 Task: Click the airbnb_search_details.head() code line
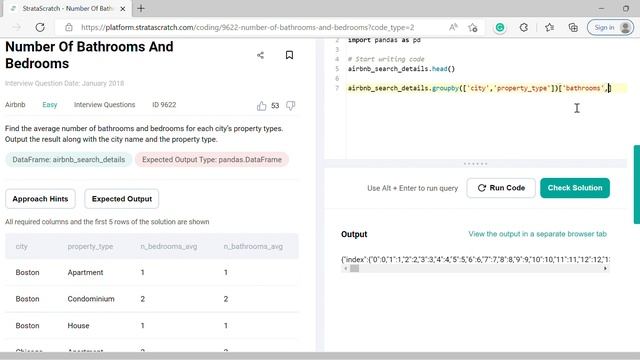coord(401,69)
